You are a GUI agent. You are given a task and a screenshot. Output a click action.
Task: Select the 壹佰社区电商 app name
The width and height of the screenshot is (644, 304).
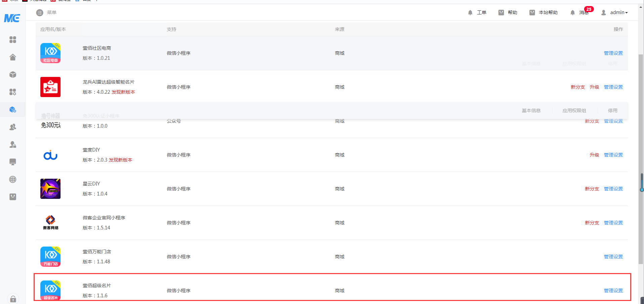click(x=97, y=48)
